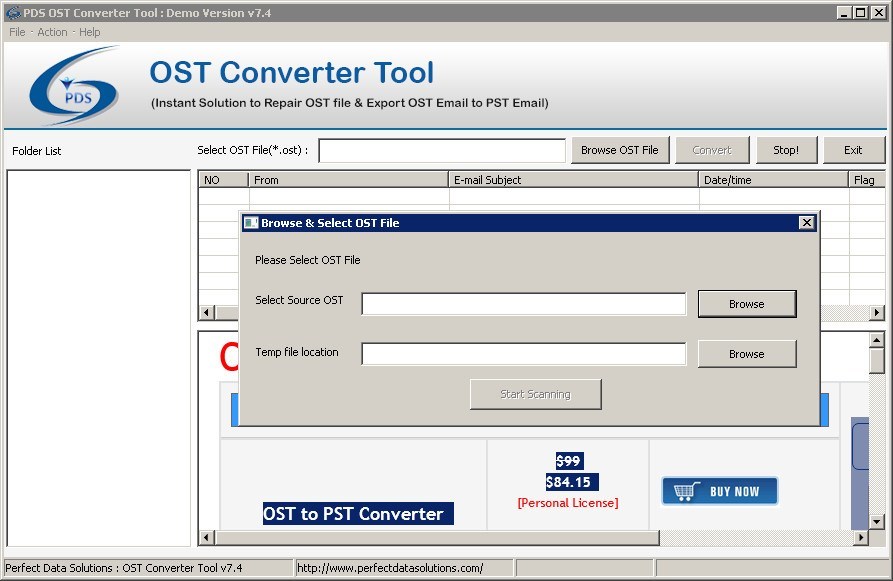Image resolution: width=893 pixels, height=581 pixels.
Task: Click the PDS logo in header
Action: tap(75, 85)
